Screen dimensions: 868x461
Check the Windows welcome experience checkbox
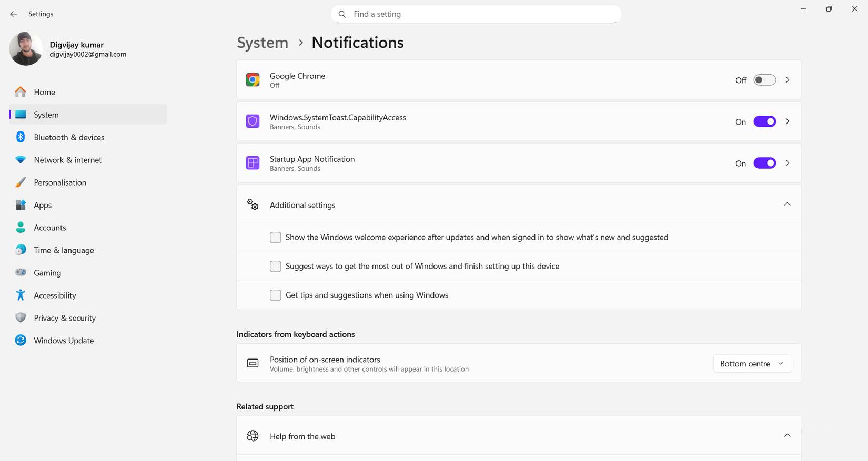tap(275, 238)
